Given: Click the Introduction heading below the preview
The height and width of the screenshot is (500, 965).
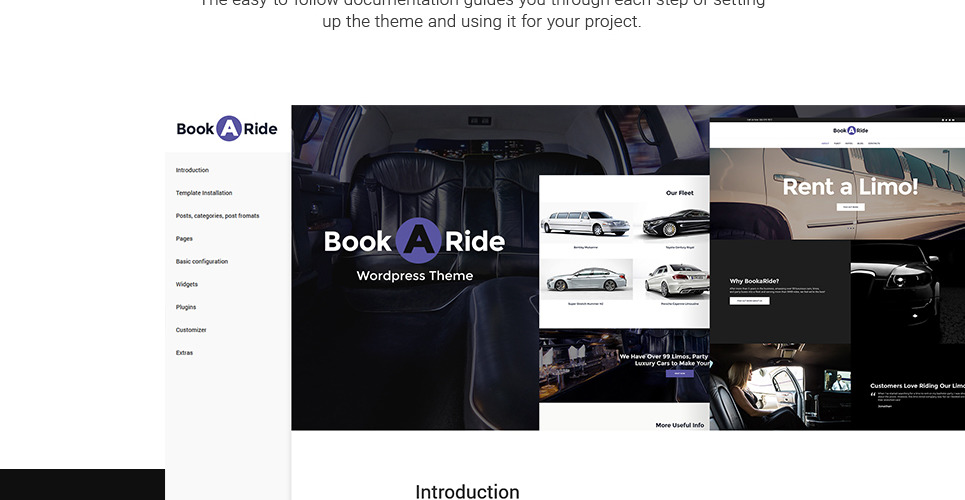Looking at the screenshot, I should click(467, 491).
